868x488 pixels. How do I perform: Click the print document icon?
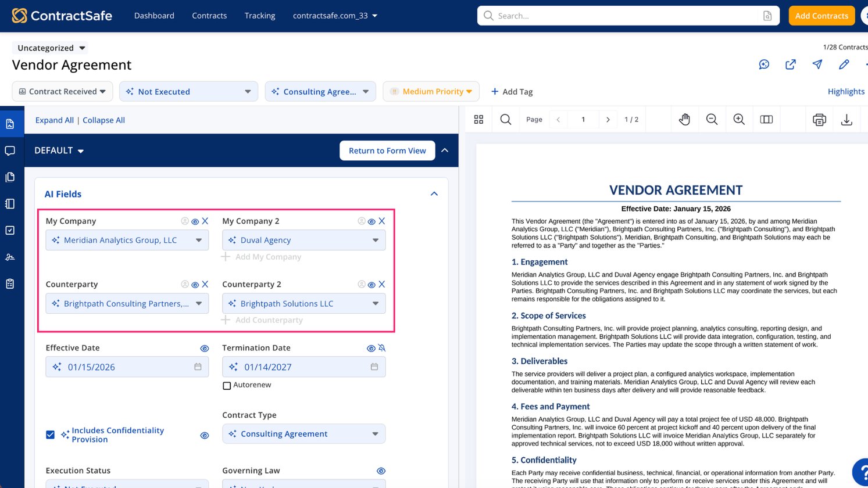coord(819,120)
